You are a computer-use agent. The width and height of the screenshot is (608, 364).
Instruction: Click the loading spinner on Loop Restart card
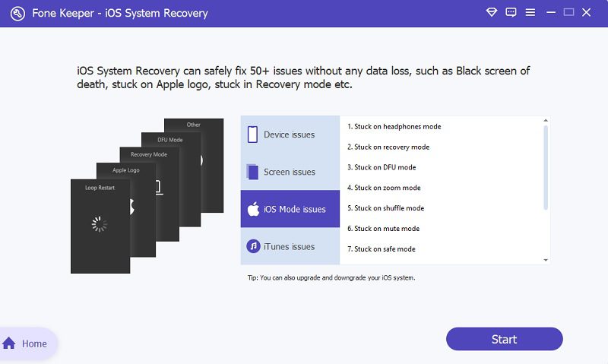coord(100,224)
